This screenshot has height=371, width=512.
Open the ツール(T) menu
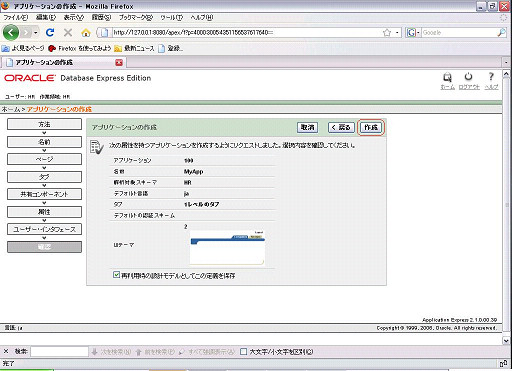tap(172, 17)
